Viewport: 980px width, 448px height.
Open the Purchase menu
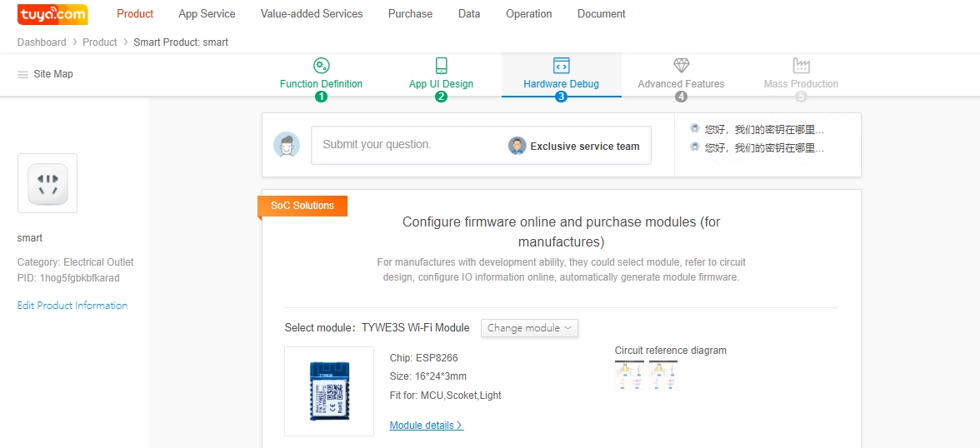(x=410, y=14)
